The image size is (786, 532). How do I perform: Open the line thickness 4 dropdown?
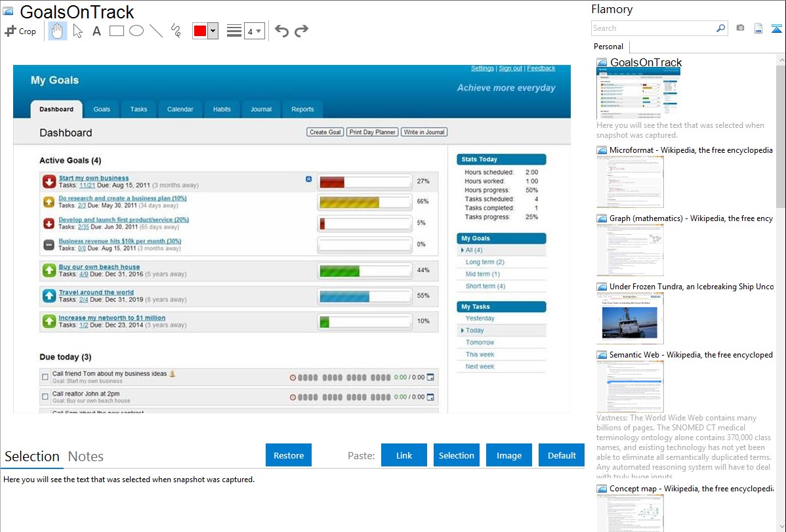point(255,31)
